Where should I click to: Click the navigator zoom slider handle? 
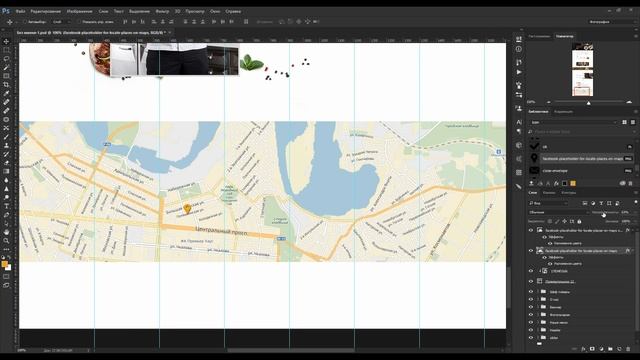point(589,103)
